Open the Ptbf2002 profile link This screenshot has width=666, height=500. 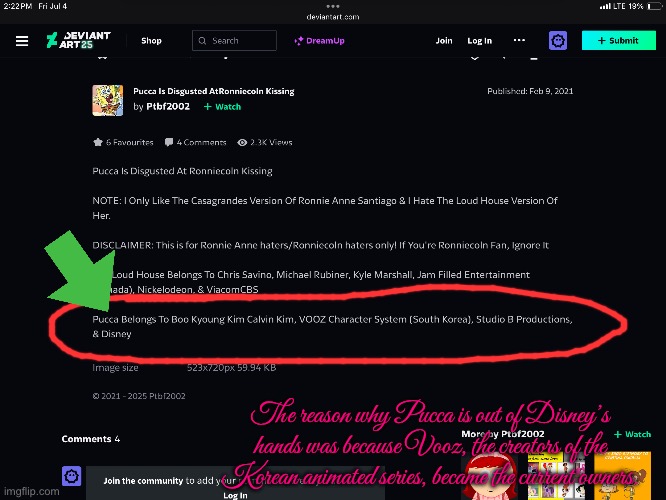click(168, 107)
